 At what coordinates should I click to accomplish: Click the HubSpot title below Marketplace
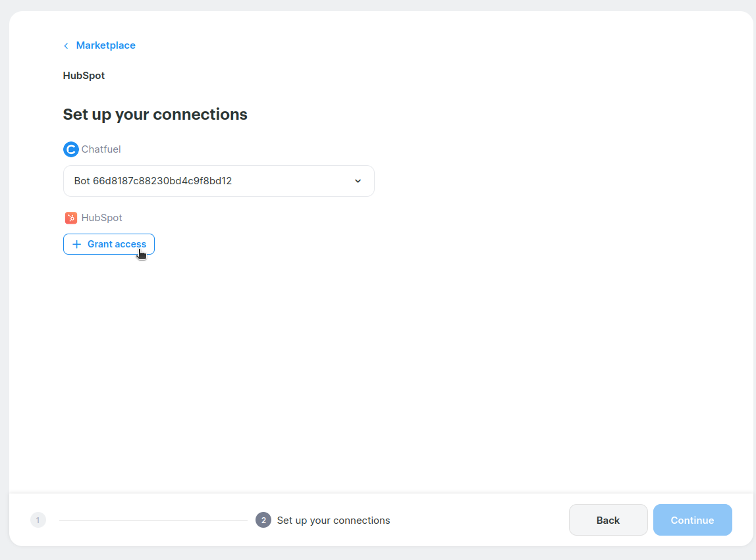(84, 76)
